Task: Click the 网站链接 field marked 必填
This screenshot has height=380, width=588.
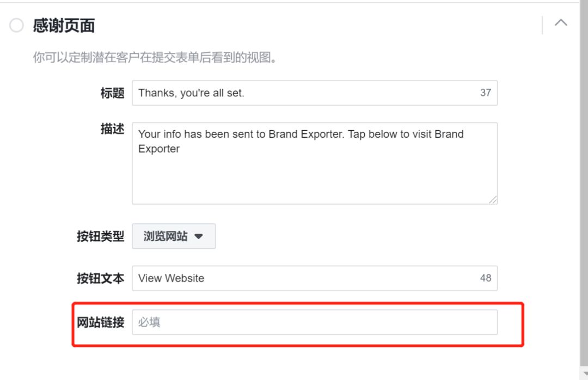Action: pos(315,322)
